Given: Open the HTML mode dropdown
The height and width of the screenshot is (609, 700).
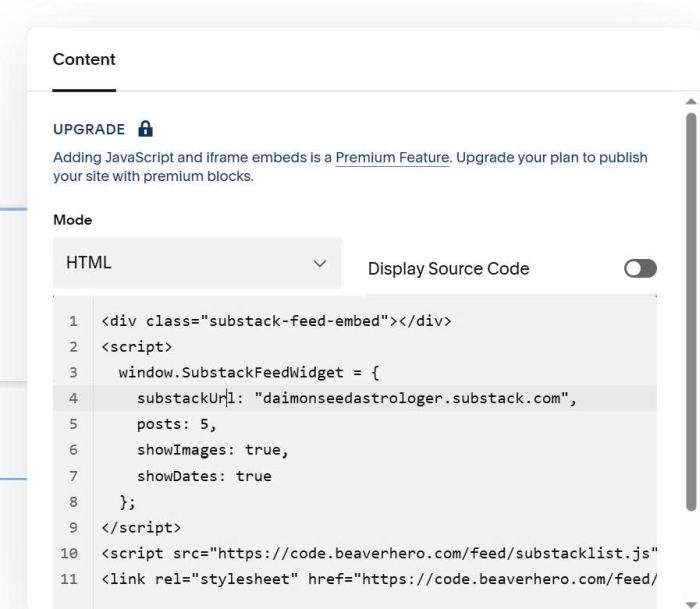Looking at the screenshot, I should pyautogui.click(x=197, y=263).
